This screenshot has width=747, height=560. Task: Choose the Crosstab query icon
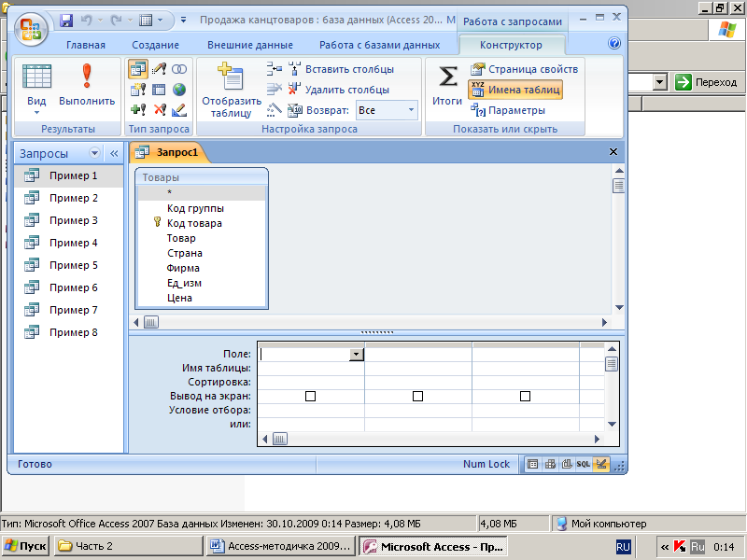click(x=159, y=90)
